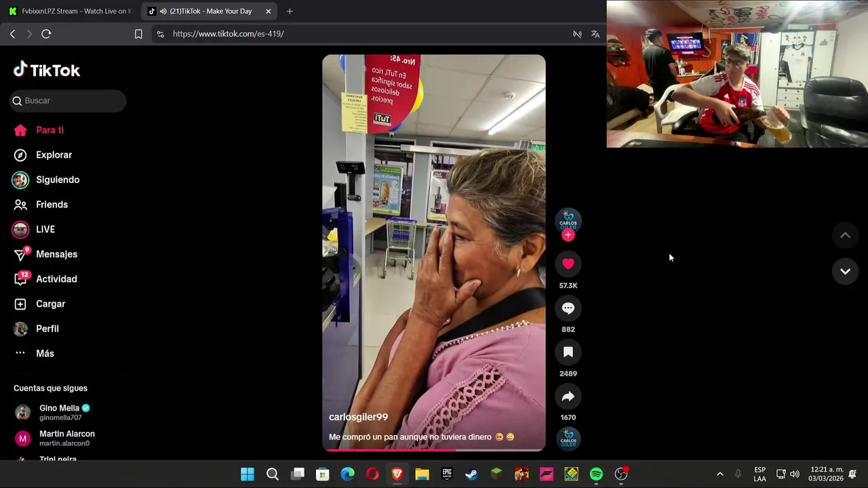The image size is (868, 488).
Task: Open the Para ti home feed
Action: coord(39,130)
